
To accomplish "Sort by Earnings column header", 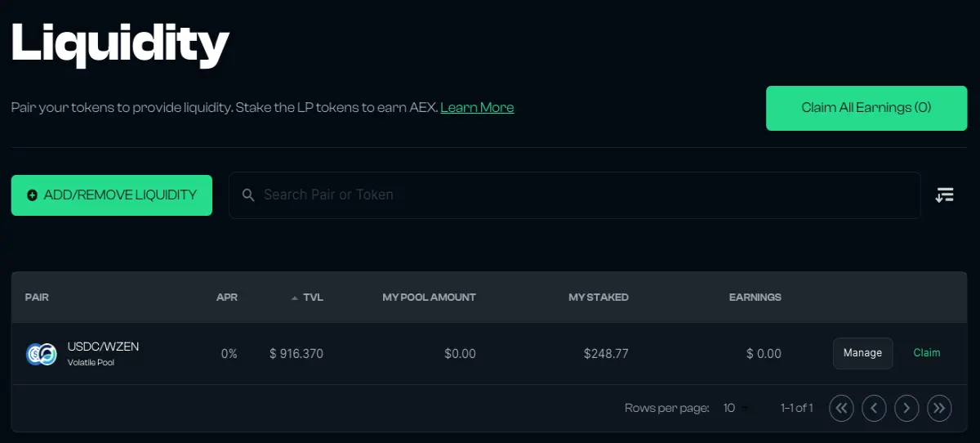I will [755, 298].
